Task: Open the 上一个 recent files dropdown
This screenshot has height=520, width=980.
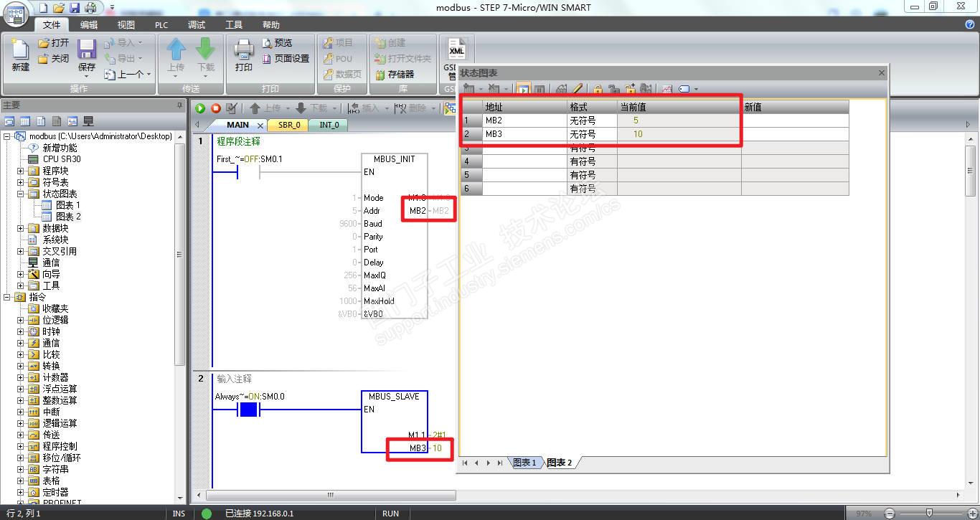Action: click(x=149, y=75)
